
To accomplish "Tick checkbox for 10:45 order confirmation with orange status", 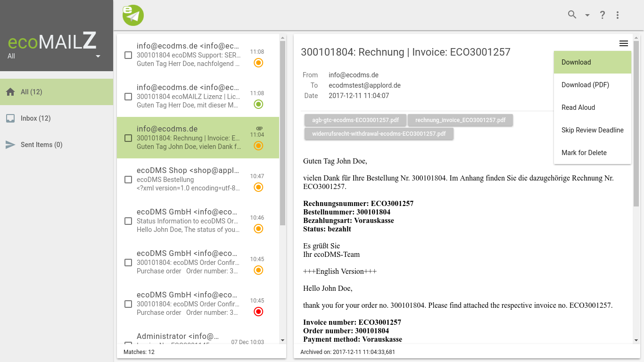I will tap(128, 263).
